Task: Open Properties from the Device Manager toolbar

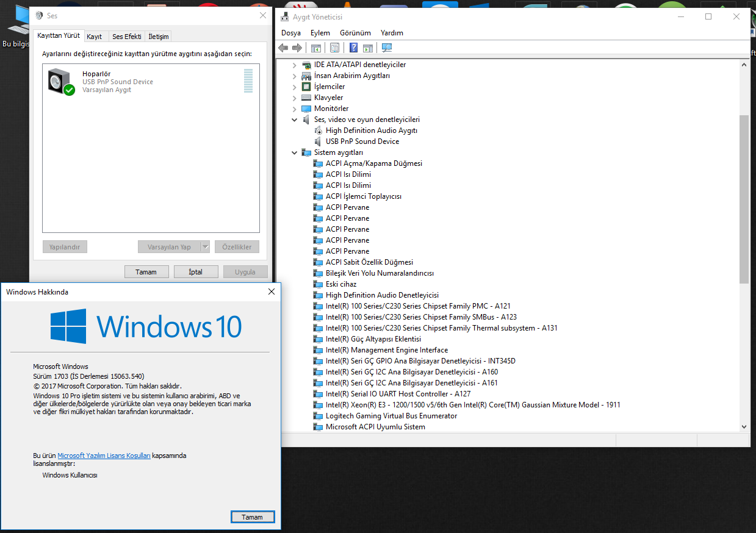Action: coord(334,48)
